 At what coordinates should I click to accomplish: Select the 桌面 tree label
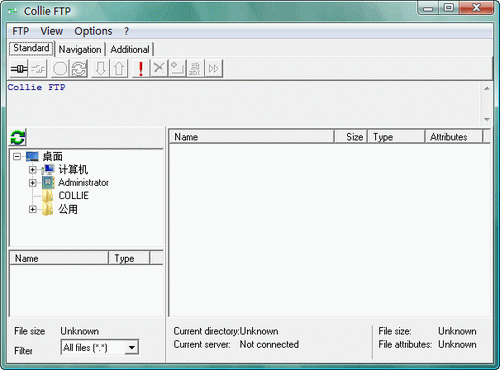[x=52, y=156]
